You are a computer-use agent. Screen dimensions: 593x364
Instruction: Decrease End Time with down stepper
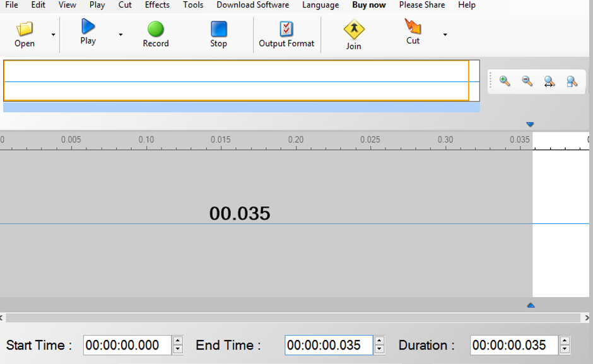tap(379, 349)
